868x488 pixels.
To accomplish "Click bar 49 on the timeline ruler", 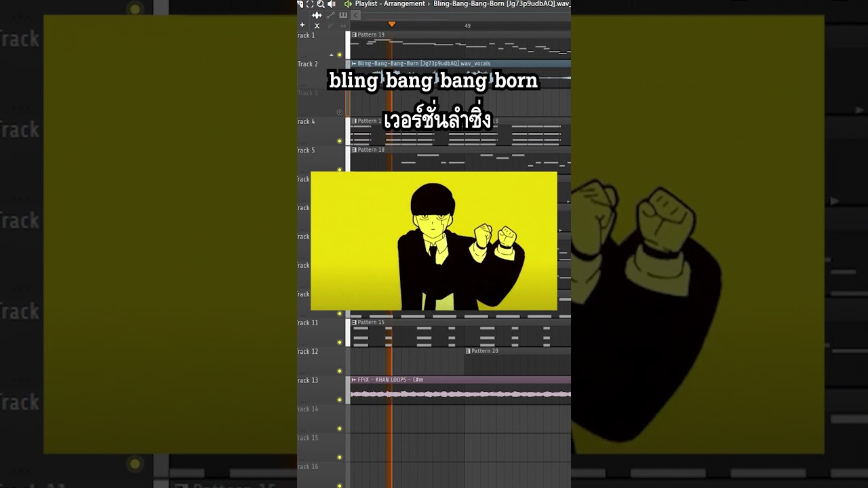I will tap(467, 26).
